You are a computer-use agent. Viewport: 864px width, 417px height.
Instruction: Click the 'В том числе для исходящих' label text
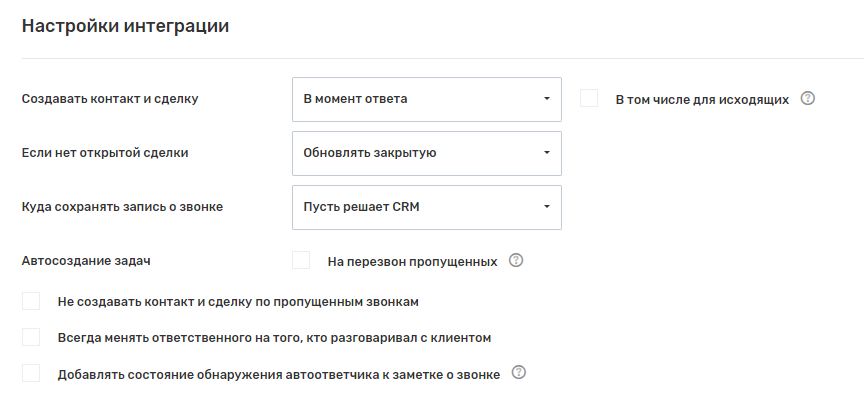pyautogui.click(x=702, y=99)
